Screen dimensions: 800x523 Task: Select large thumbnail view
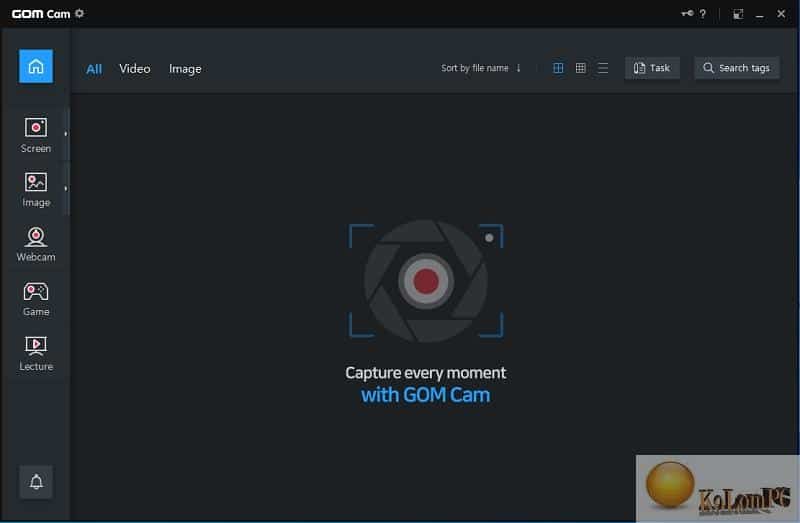point(558,68)
